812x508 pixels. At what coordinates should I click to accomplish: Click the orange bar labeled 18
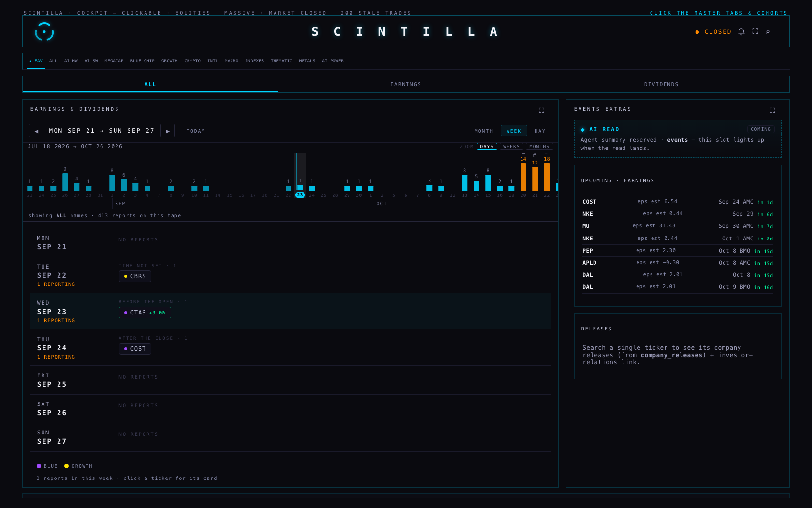547,177
